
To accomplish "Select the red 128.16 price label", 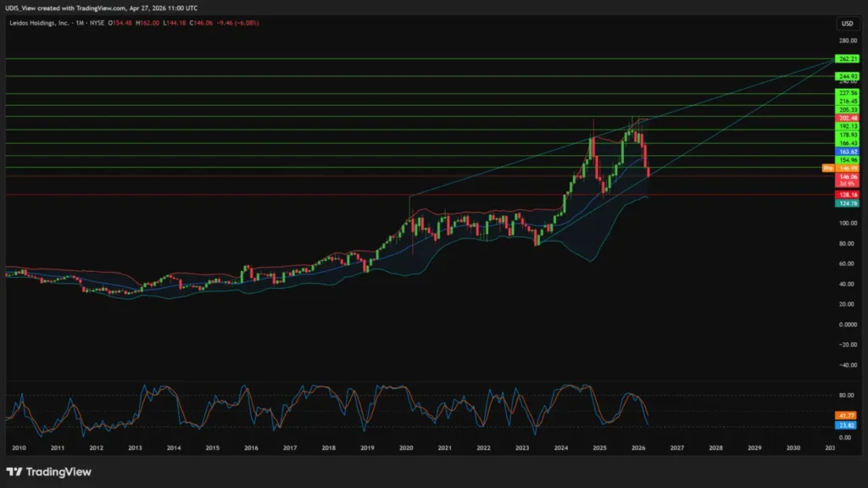I will pyautogui.click(x=847, y=195).
